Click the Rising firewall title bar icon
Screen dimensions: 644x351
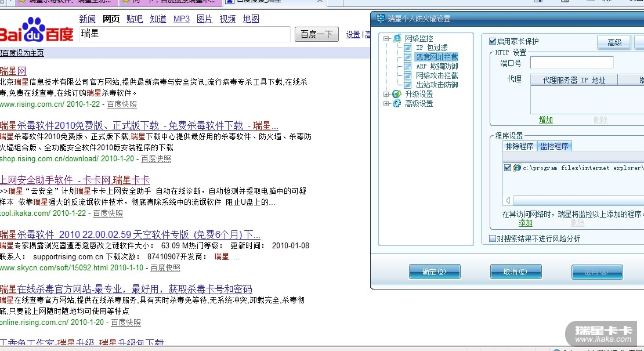pos(381,19)
